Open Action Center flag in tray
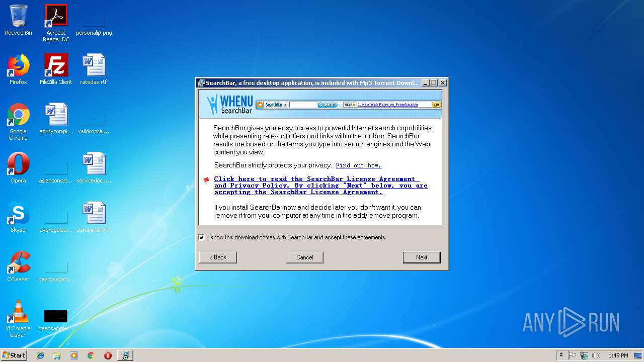 pos(572,355)
